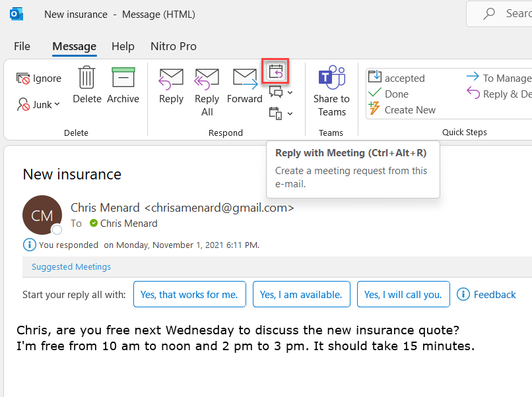Run the 'accepted' Quick Step icon
Image resolution: width=532 pixels, height=397 pixels.
376,77
